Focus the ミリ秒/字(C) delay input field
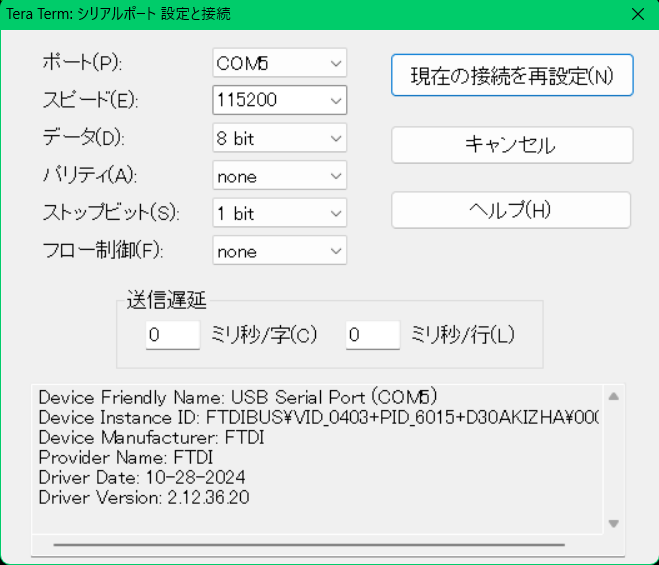This screenshot has height=565, width=659. (173, 335)
